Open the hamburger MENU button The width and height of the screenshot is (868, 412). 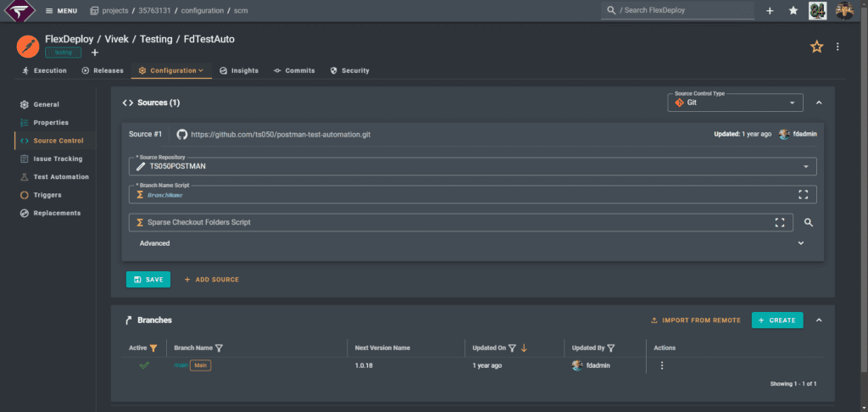click(61, 10)
